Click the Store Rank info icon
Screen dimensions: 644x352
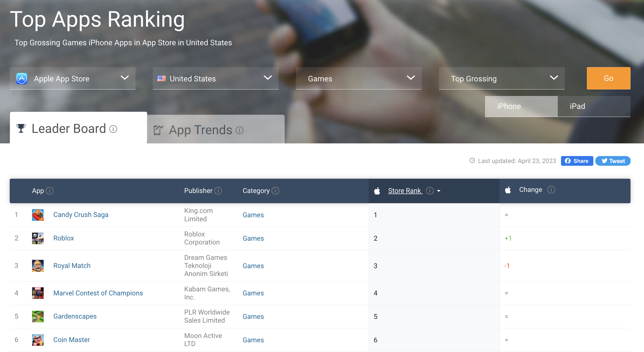pos(430,191)
